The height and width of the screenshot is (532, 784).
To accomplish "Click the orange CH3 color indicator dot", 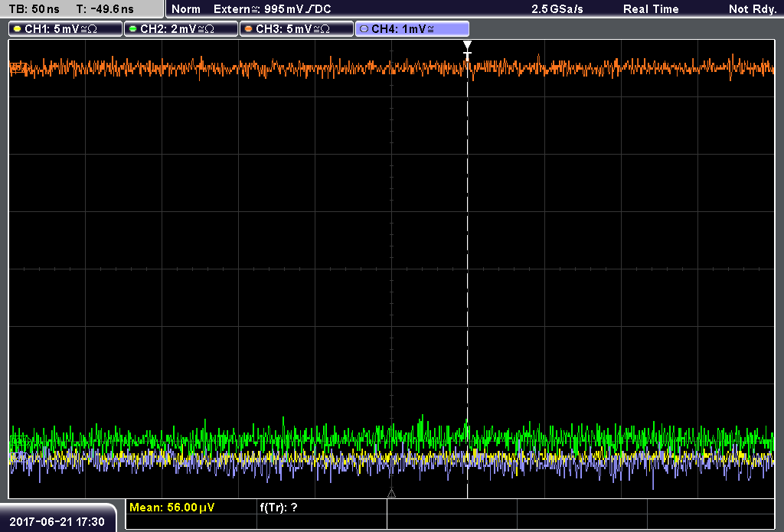I will click(x=248, y=29).
